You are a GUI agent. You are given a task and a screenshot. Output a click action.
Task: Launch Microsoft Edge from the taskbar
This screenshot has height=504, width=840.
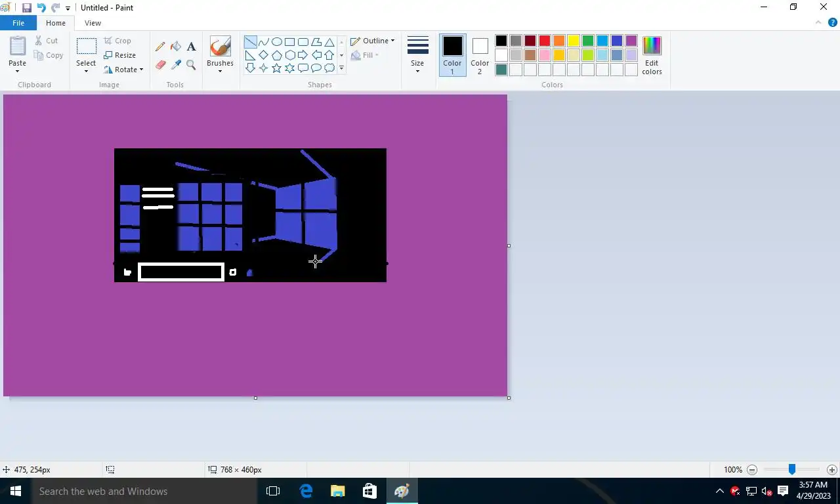point(306,491)
